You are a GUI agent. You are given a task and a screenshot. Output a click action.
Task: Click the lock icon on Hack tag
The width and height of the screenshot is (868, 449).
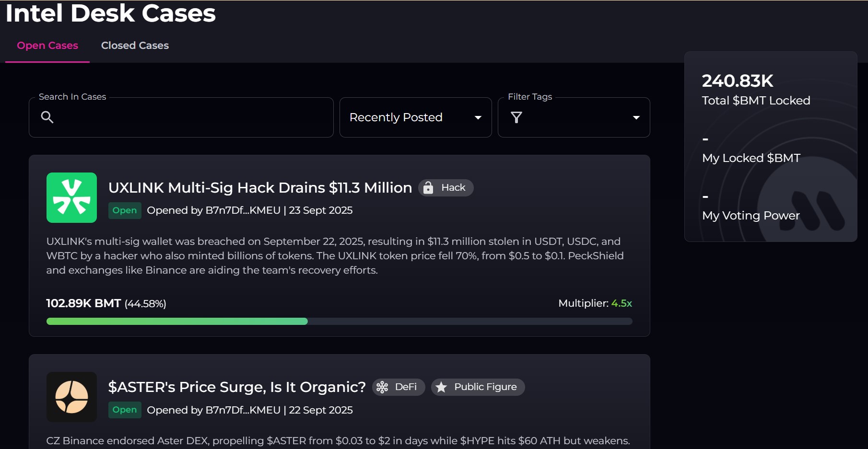[428, 188]
